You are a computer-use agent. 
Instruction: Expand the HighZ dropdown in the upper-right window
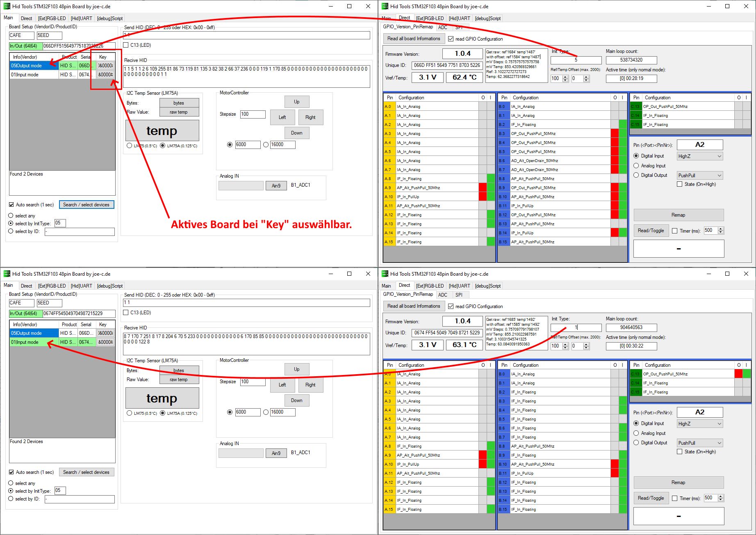[699, 156]
